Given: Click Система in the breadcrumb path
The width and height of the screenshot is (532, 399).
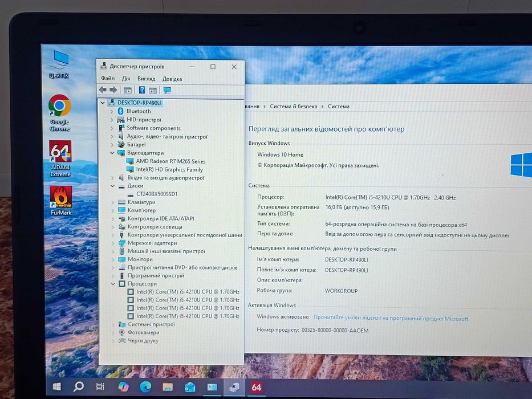Looking at the screenshot, I should tap(339, 106).
